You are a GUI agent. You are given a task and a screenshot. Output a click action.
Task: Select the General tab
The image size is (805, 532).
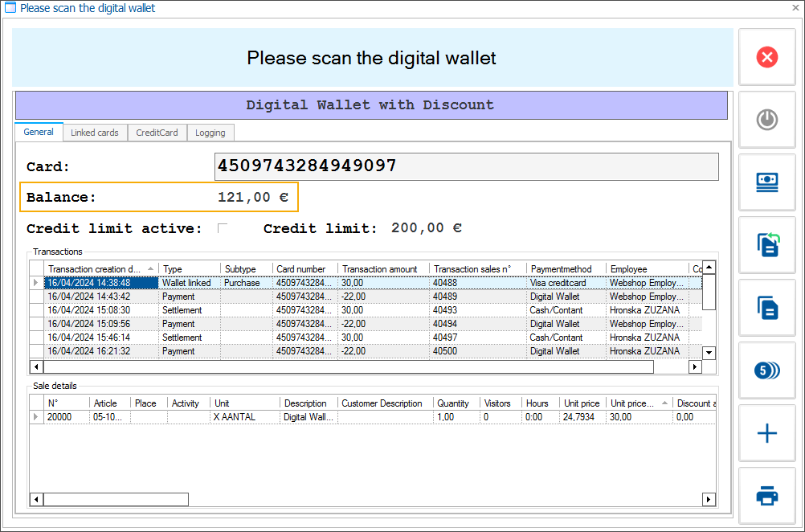coord(38,132)
